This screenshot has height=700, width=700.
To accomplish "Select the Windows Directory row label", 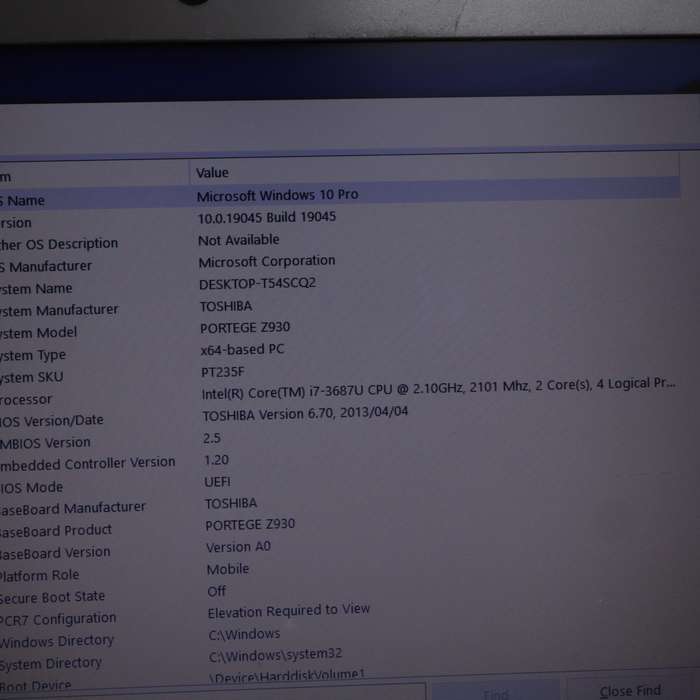I will click(57, 642).
